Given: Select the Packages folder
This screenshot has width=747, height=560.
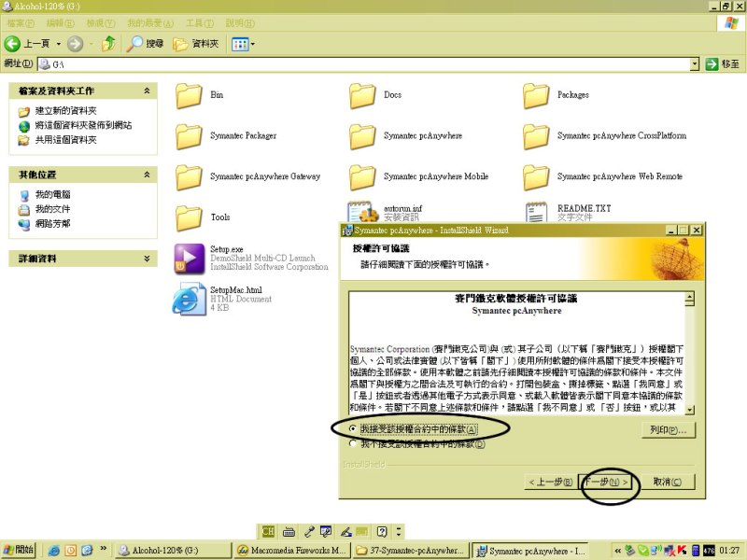Looking at the screenshot, I should (x=556, y=95).
